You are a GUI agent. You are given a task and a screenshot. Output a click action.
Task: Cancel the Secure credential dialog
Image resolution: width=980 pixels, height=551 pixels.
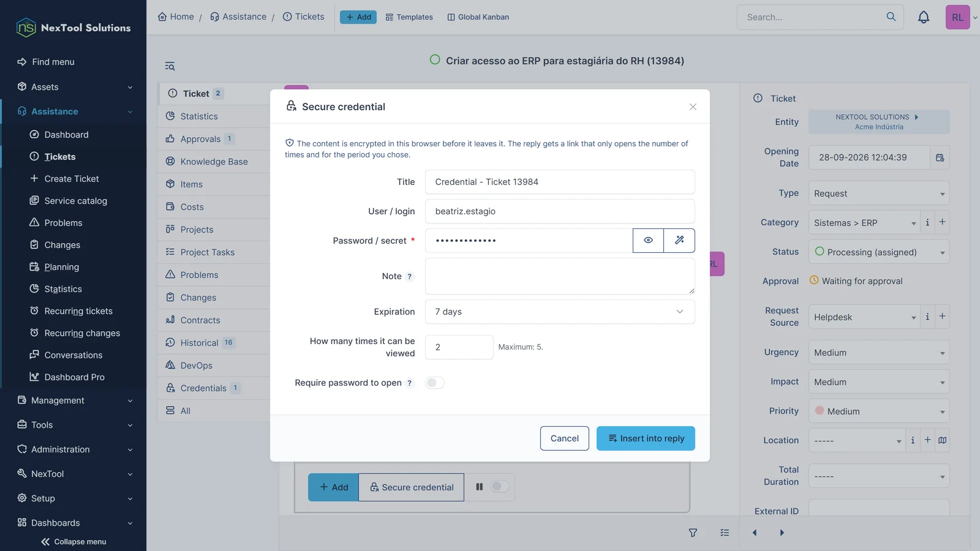tap(564, 438)
